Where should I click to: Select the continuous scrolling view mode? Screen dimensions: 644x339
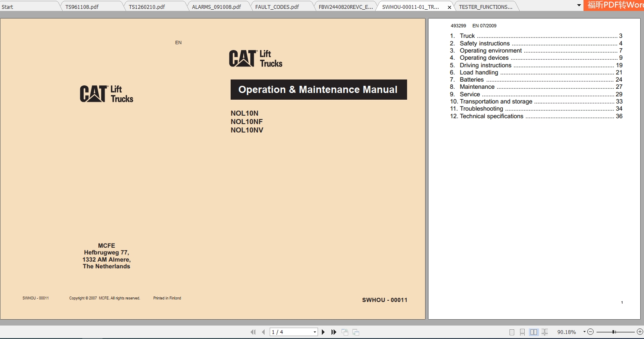coord(523,332)
